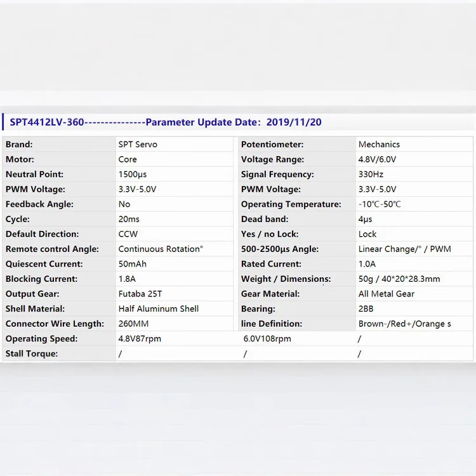Viewport: 476px width, 476px height.
Task: Select the '1.8A' blocking current value
Action: [127, 279]
